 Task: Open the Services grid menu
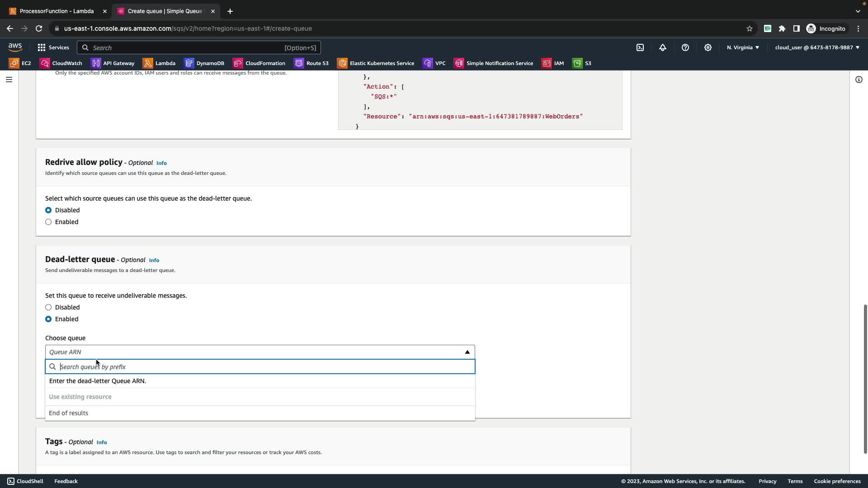(53, 47)
